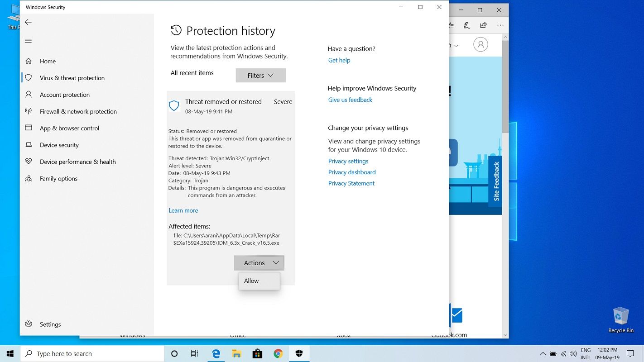
Task: Open Device performance & health
Action: click(78, 162)
